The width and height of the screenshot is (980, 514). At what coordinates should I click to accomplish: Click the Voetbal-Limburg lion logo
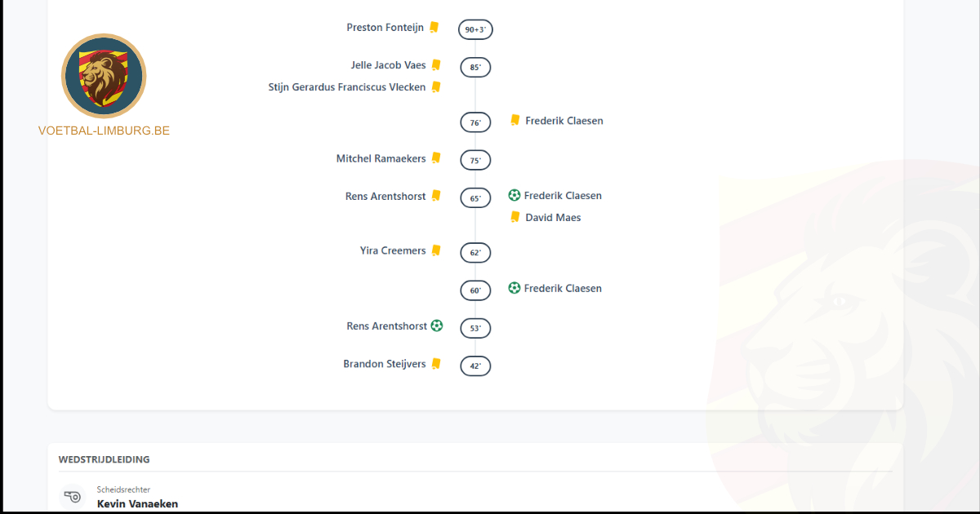coord(104,77)
